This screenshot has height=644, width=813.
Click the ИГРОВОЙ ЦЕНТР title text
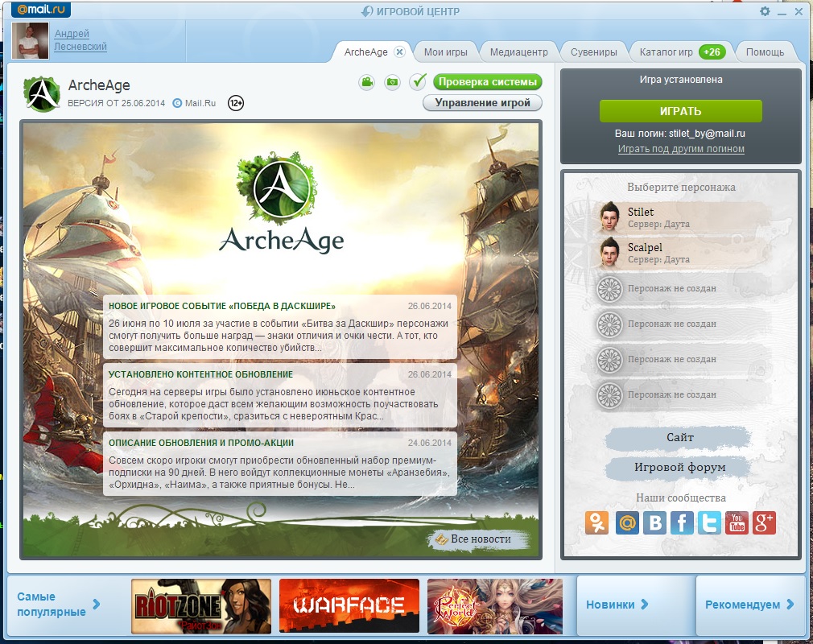418,11
